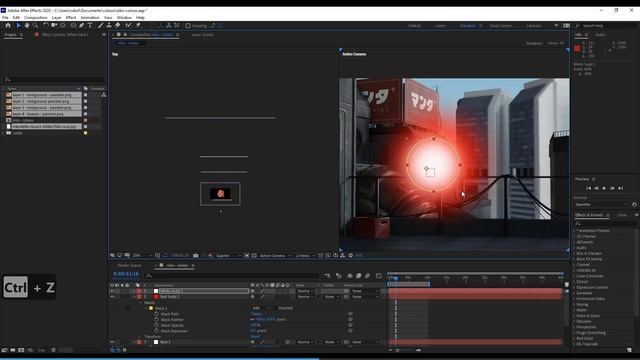Select the Zoom magnifier tool
This screenshot has width=640, height=360.
36,25
